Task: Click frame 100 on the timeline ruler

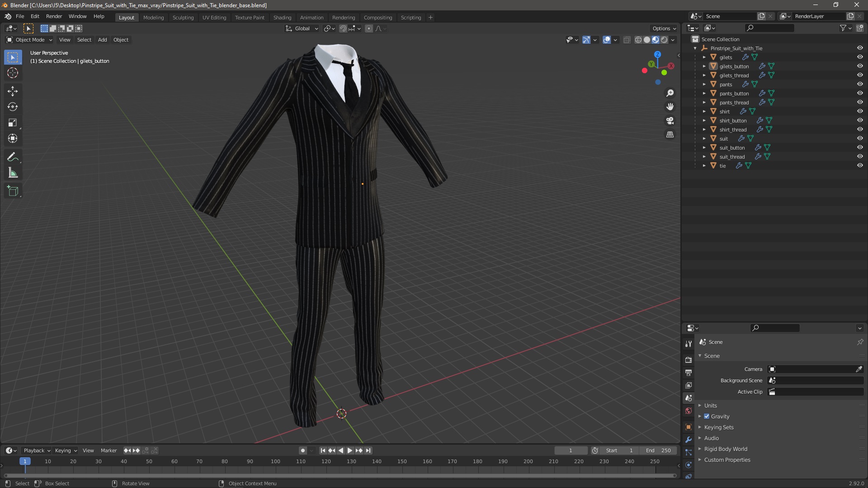Action: point(275,461)
